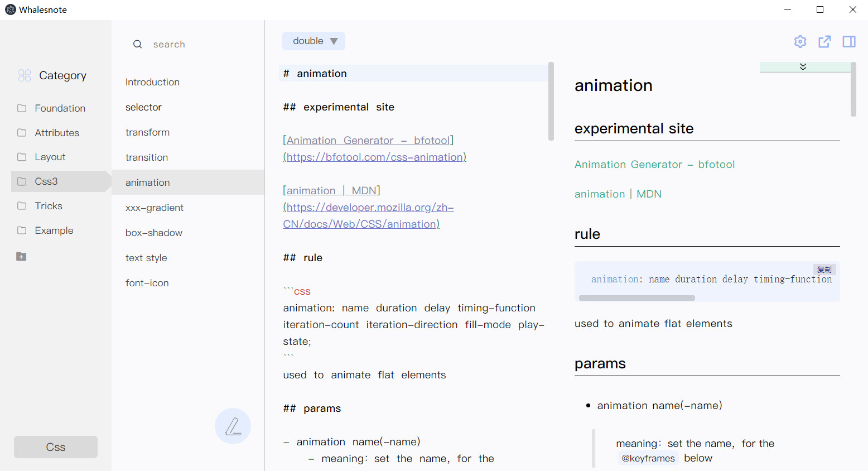Click the Animation Generator – bfotool preview link
This screenshot has height=471, width=868.
654,165
